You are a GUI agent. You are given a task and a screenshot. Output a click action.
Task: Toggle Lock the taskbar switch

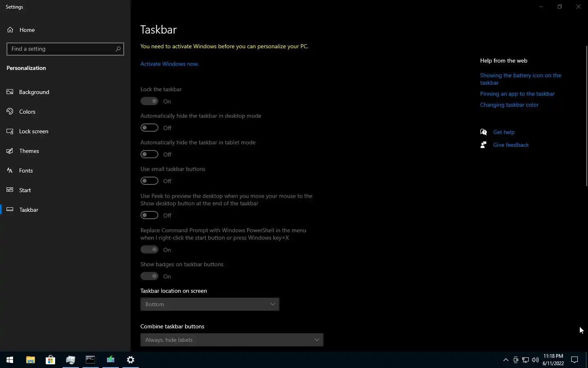149,101
